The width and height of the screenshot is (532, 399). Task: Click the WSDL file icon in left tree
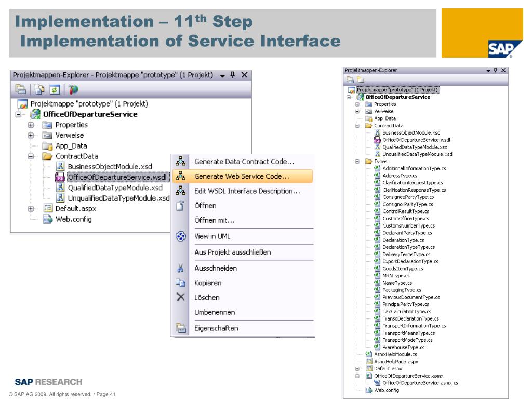pos(60,177)
